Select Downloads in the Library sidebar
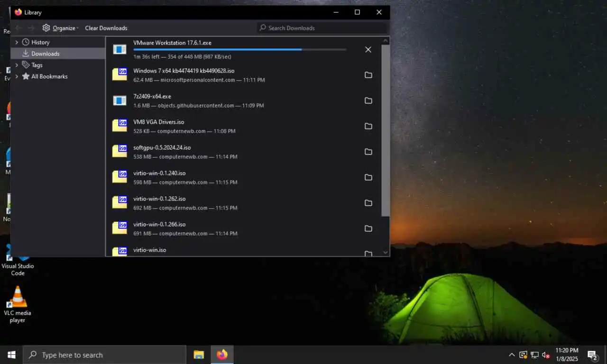Image resolution: width=607 pixels, height=364 pixels. [x=58, y=54]
